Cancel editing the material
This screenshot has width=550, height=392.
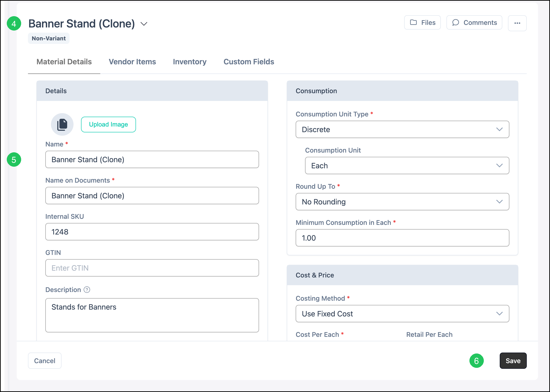coord(45,361)
